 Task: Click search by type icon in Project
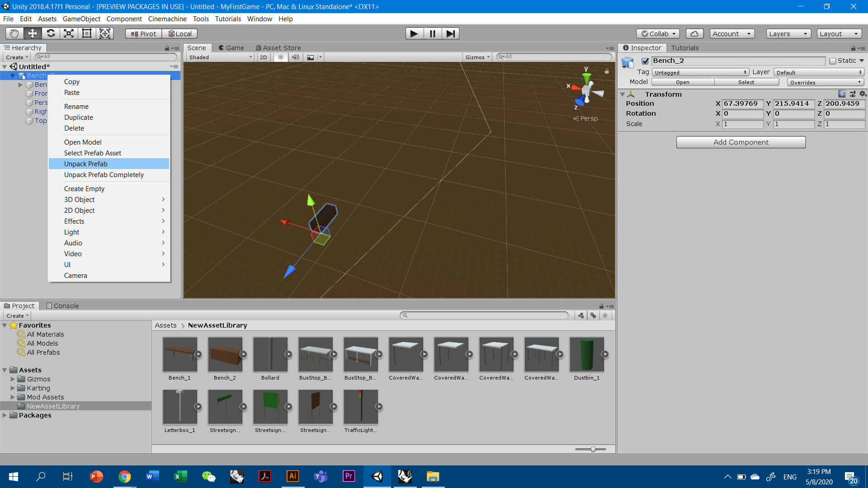[581, 315]
